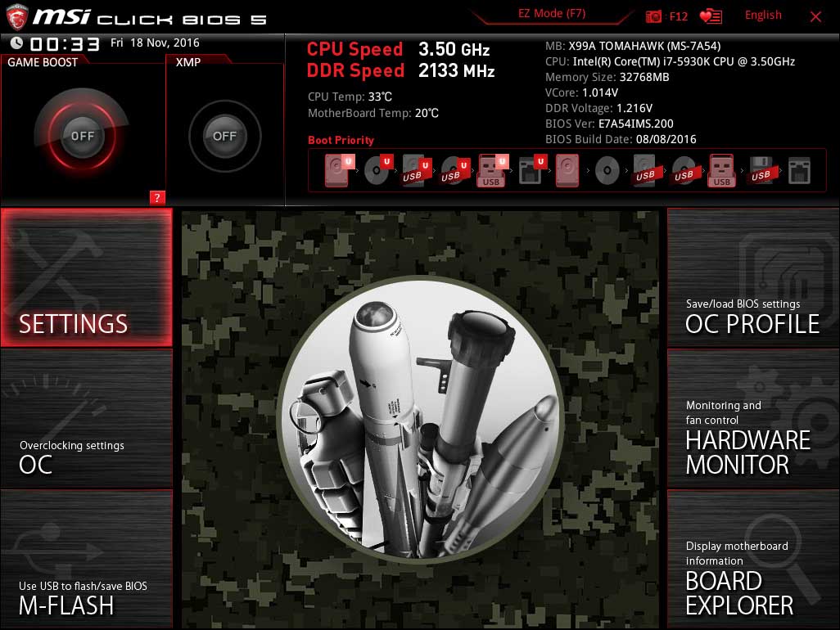This screenshot has width=840, height=630.
Task: Select the UEFI CD/DVD boot device icon
Action: (x=377, y=170)
